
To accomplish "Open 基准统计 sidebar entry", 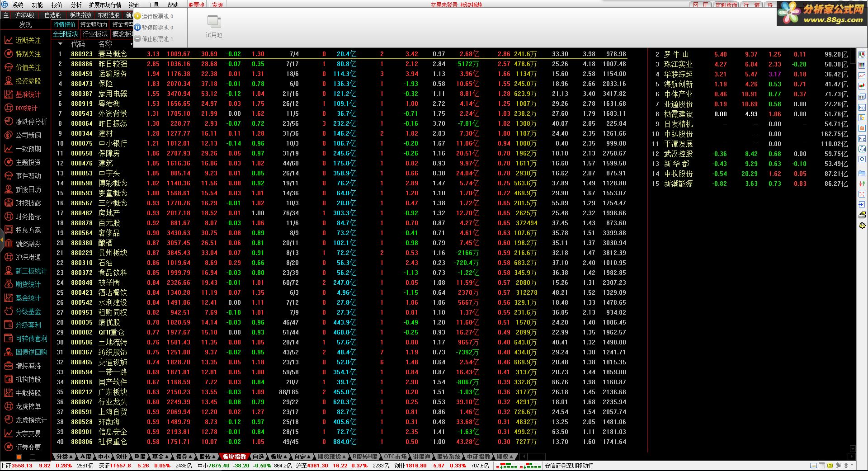I will 23,94.
